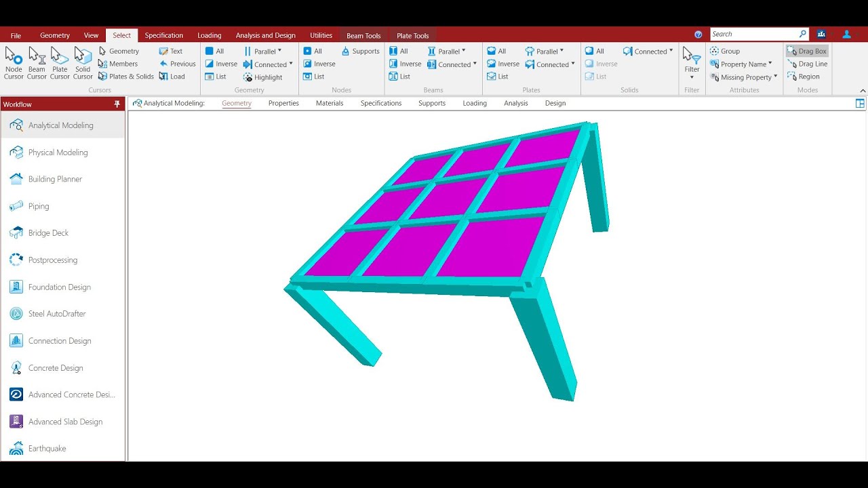Open Plate Tools tab

[413, 36]
